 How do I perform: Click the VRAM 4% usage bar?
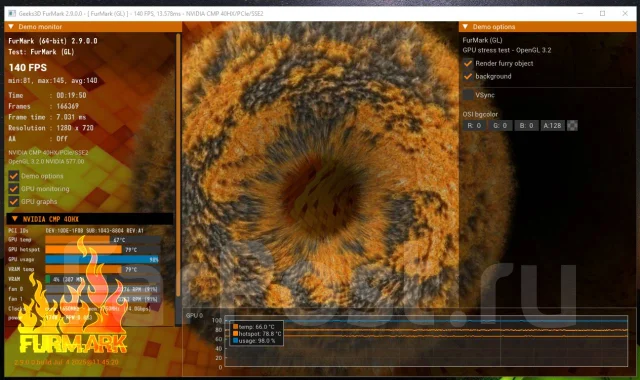102,279
